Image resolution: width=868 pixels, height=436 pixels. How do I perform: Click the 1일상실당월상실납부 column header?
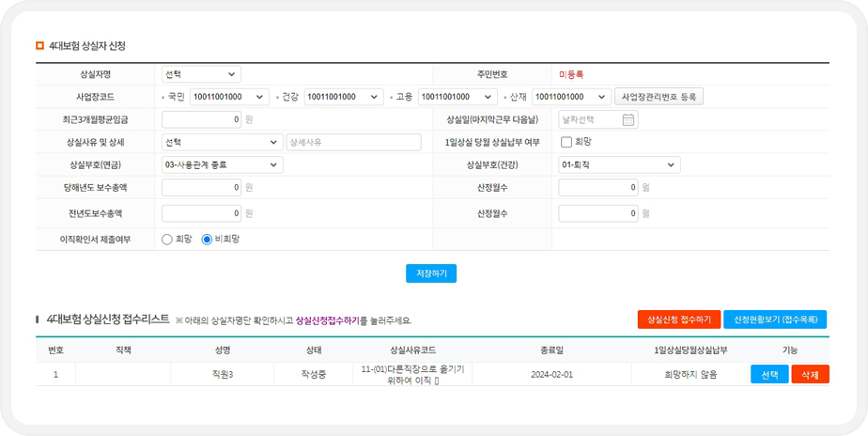(690, 350)
